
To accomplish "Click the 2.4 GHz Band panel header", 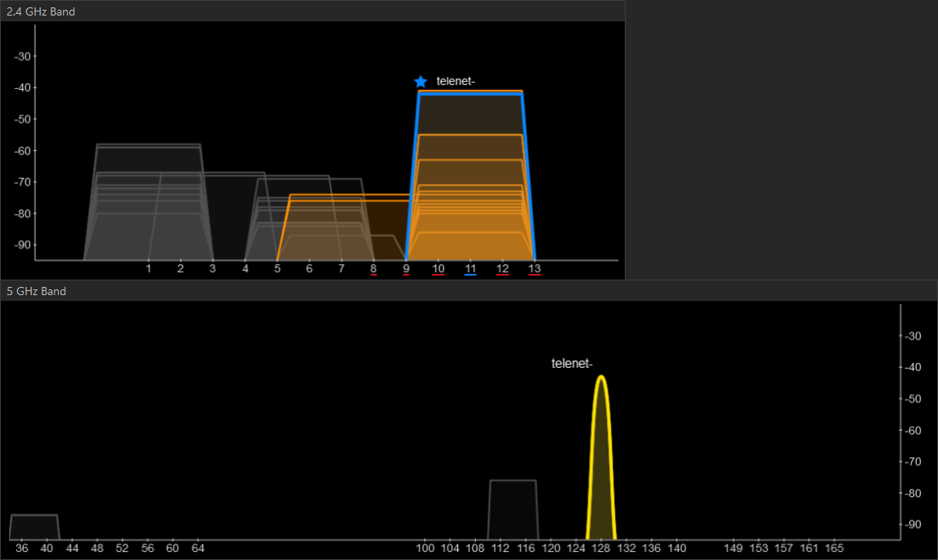I will 41,11.
